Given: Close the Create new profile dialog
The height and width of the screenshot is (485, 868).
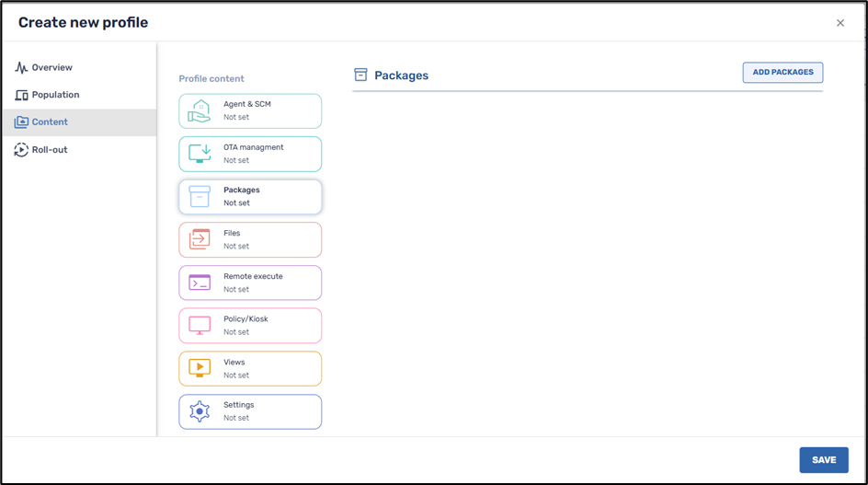Looking at the screenshot, I should [839, 23].
